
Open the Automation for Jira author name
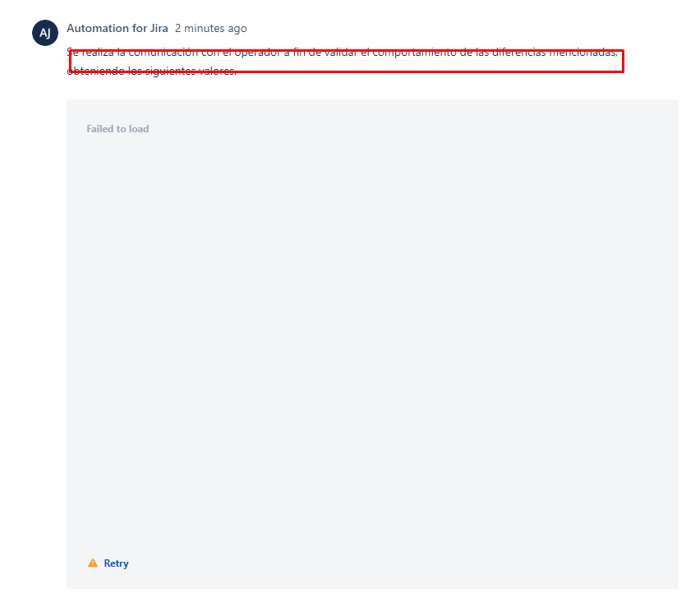117,28
